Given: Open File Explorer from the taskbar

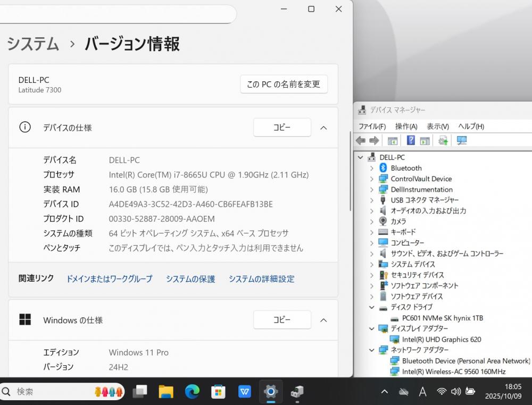Looking at the screenshot, I should click(x=166, y=392).
